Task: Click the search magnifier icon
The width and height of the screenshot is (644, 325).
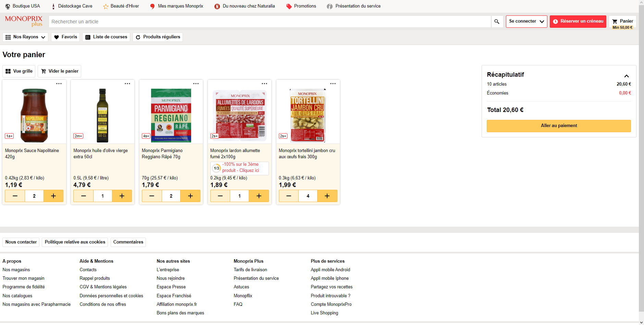Action: click(x=497, y=22)
